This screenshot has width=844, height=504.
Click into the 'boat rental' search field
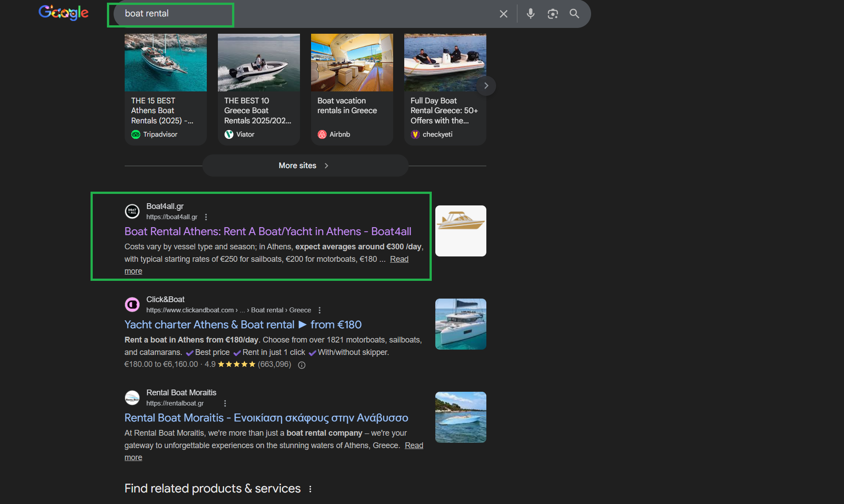288,14
